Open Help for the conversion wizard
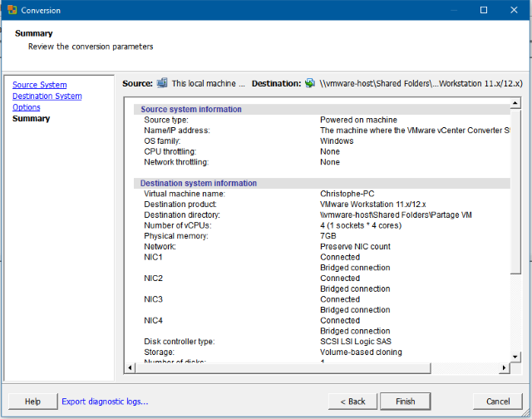This screenshot has height=419, width=532. (x=32, y=402)
